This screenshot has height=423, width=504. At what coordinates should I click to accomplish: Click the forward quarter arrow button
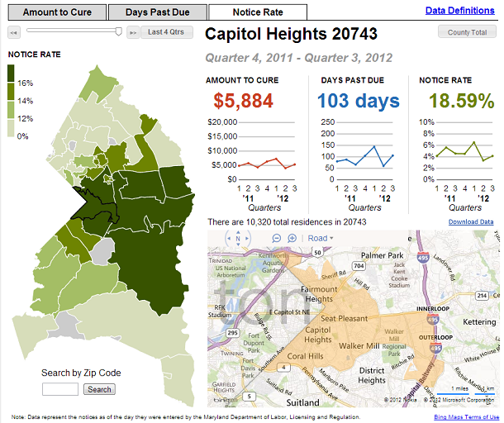pyautogui.click(x=132, y=32)
